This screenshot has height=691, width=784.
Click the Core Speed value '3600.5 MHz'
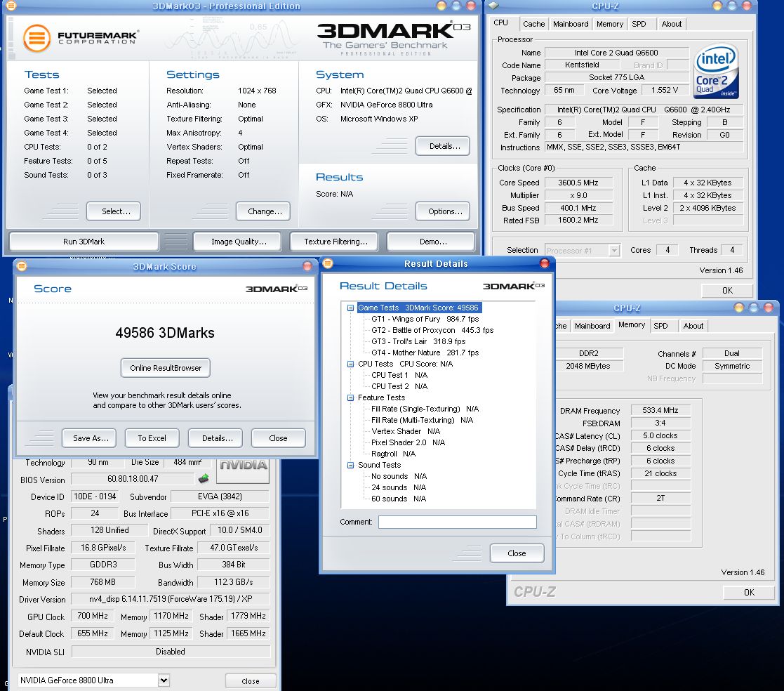click(578, 183)
